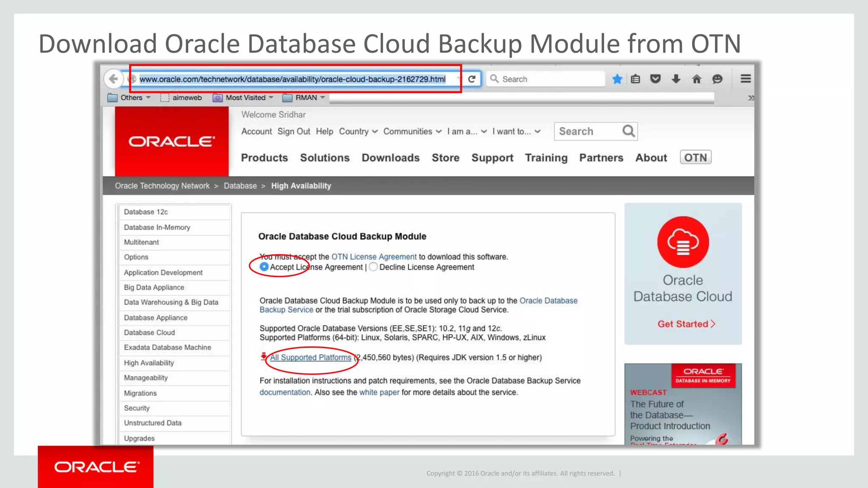Open the chat speech bubble icon
Image resolution: width=868 pixels, height=488 pixels.
(717, 79)
